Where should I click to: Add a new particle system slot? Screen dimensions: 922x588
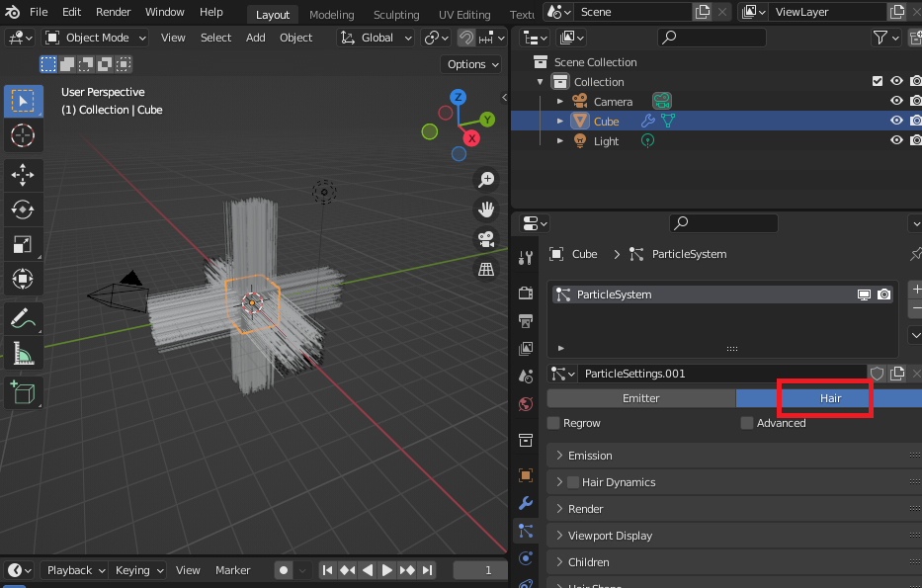[x=916, y=290]
